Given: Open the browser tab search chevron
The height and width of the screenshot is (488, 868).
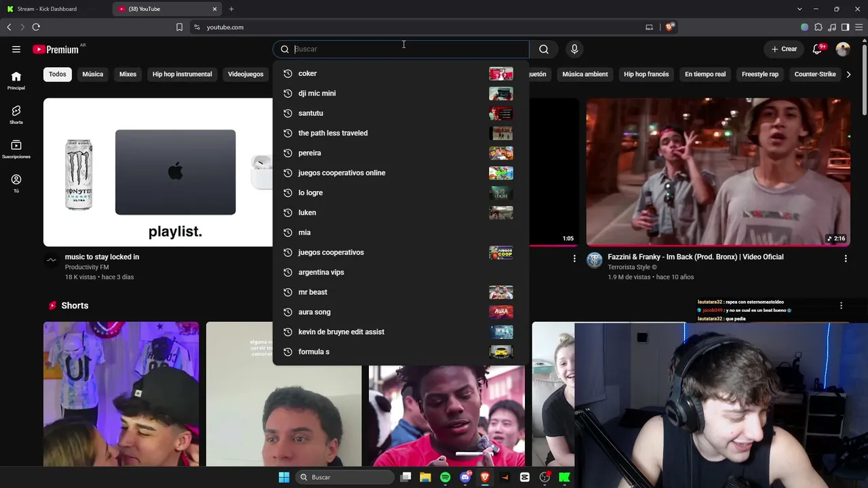Looking at the screenshot, I should (800, 9).
